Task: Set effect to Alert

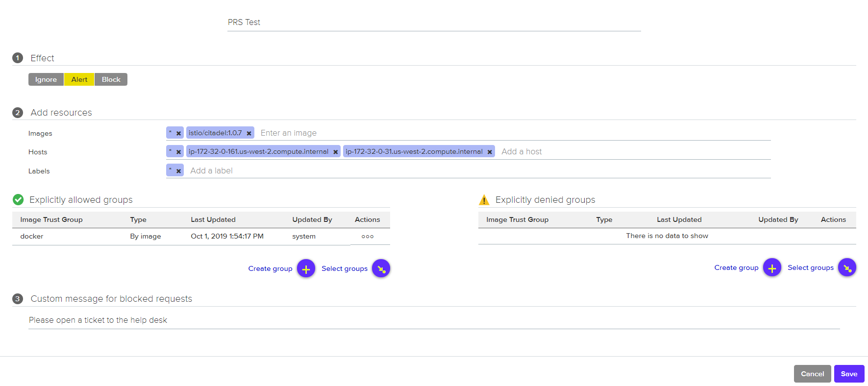Action: coord(79,79)
